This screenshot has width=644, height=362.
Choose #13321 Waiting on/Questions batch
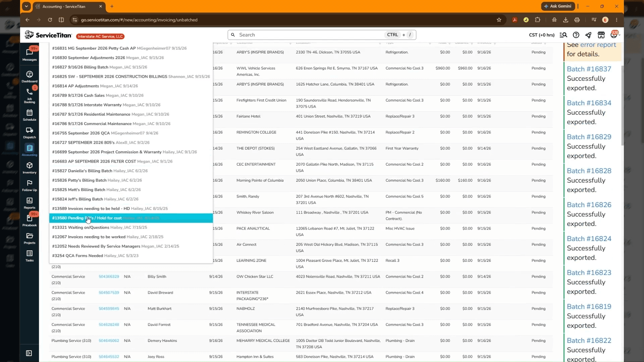point(131,227)
